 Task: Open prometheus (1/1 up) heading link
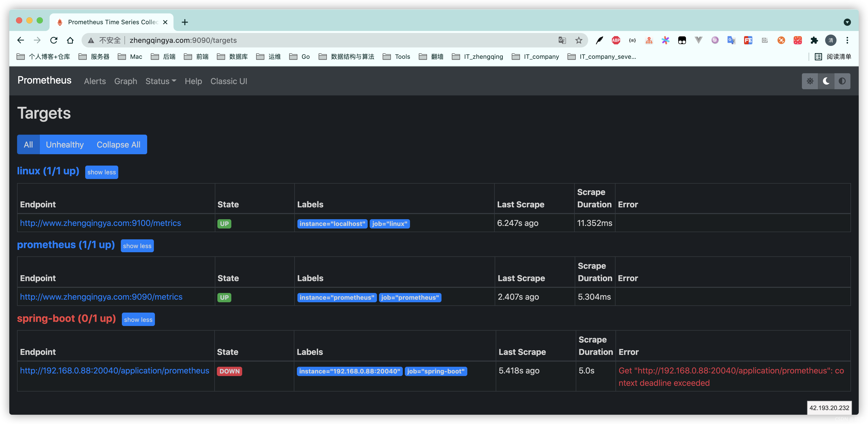pos(66,245)
